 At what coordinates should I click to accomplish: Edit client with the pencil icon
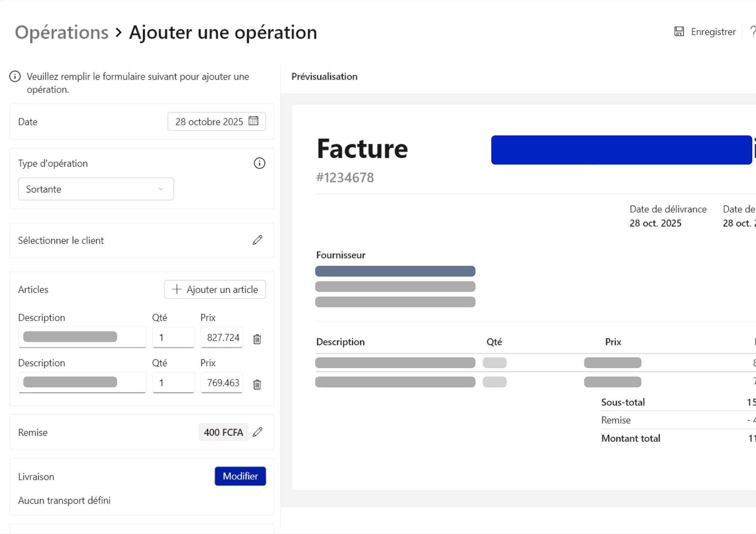(258, 240)
